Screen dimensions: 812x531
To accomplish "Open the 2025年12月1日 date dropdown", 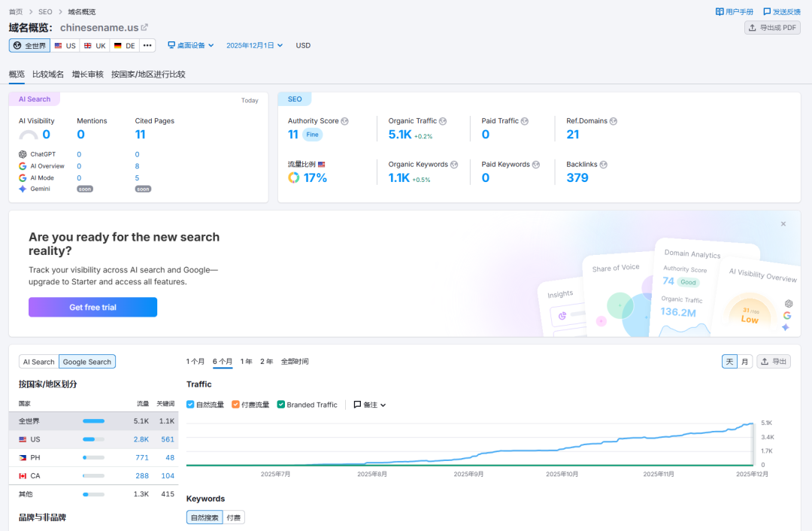I will point(254,46).
